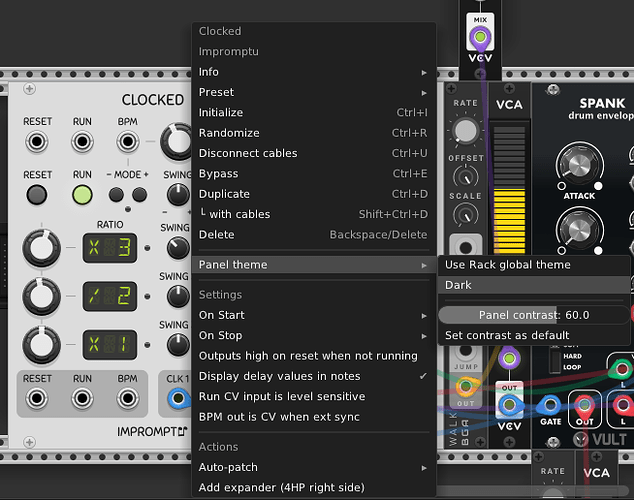Expand the On Stop submenu
The height and width of the screenshot is (500, 634).
[313, 335]
